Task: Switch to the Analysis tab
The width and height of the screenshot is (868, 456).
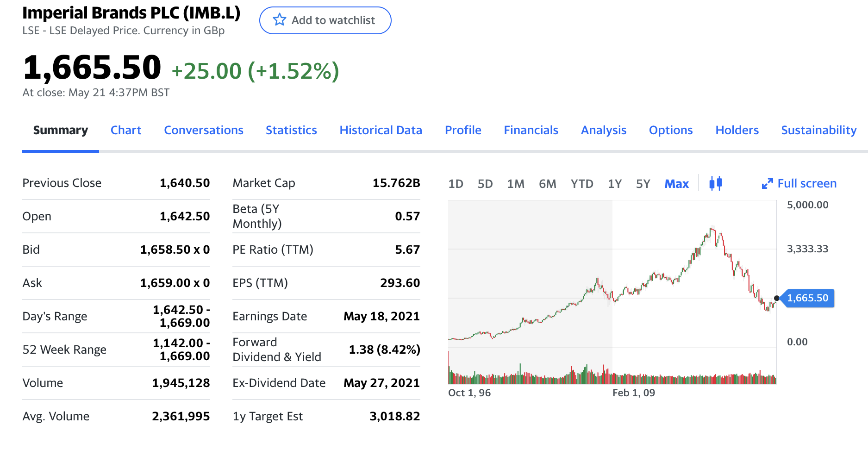Action: point(604,131)
